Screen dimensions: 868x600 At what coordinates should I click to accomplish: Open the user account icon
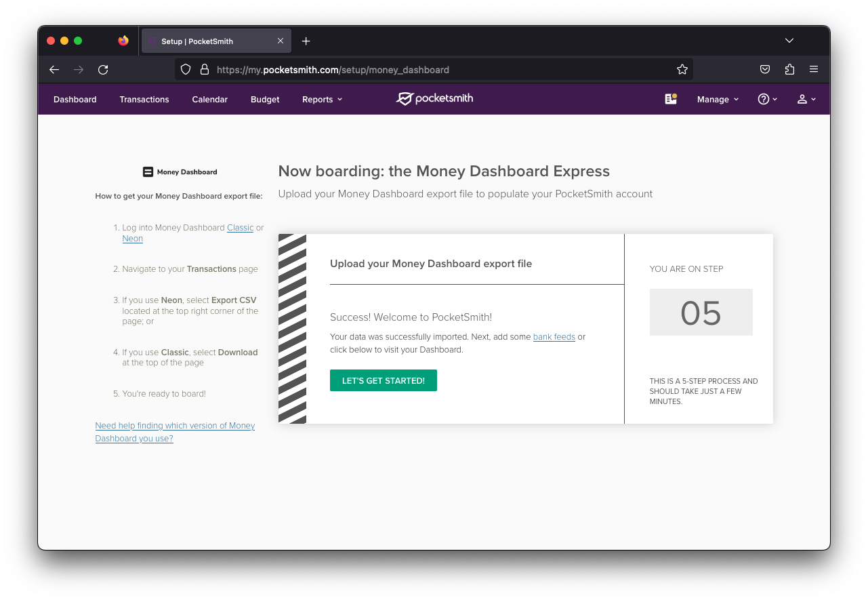pos(804,98)
